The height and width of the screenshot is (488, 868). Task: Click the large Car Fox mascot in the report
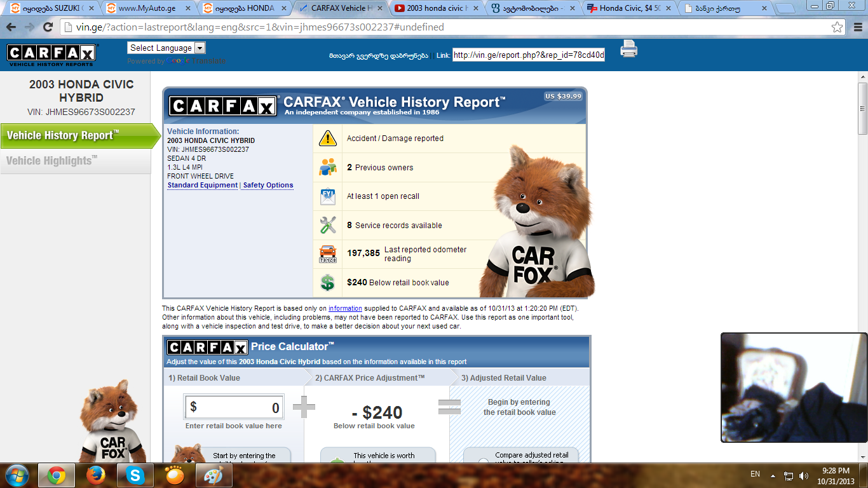point(537,222)
